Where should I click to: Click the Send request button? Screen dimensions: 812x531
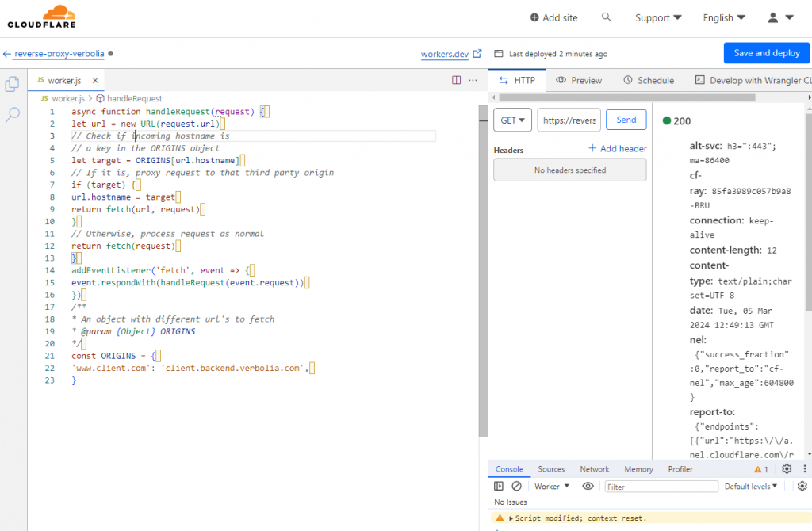point(626,120)
